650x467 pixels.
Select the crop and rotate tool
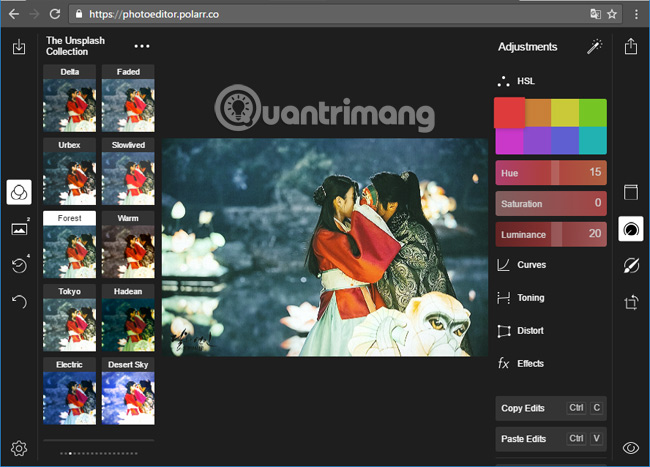[x=631, y=301]
